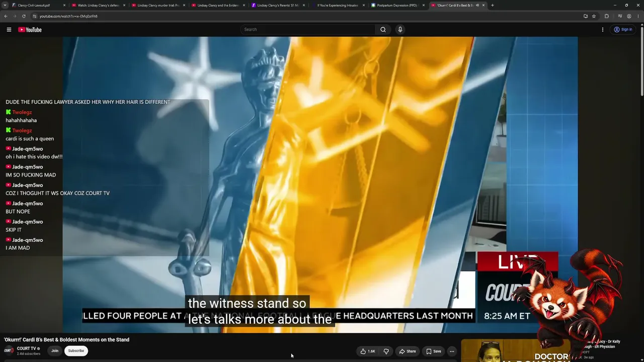Open the COURT TV channel name link
Screen dimensions: 644x362
click(27, 348)
